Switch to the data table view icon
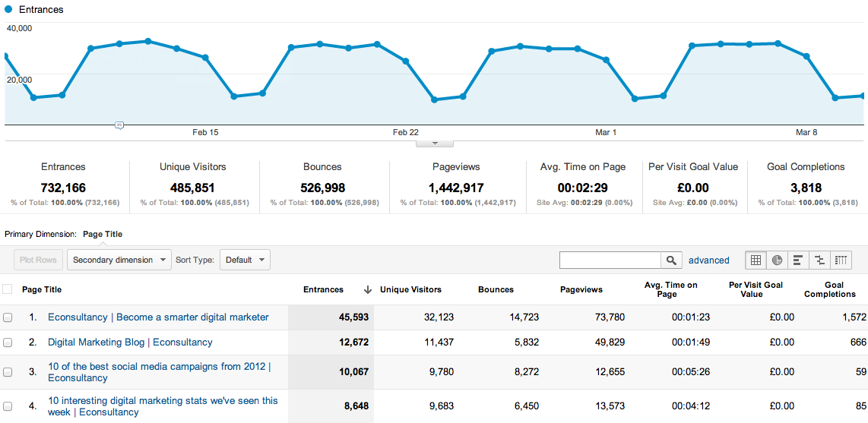Viewport: 868px width, 423px height. pos(756,260)
